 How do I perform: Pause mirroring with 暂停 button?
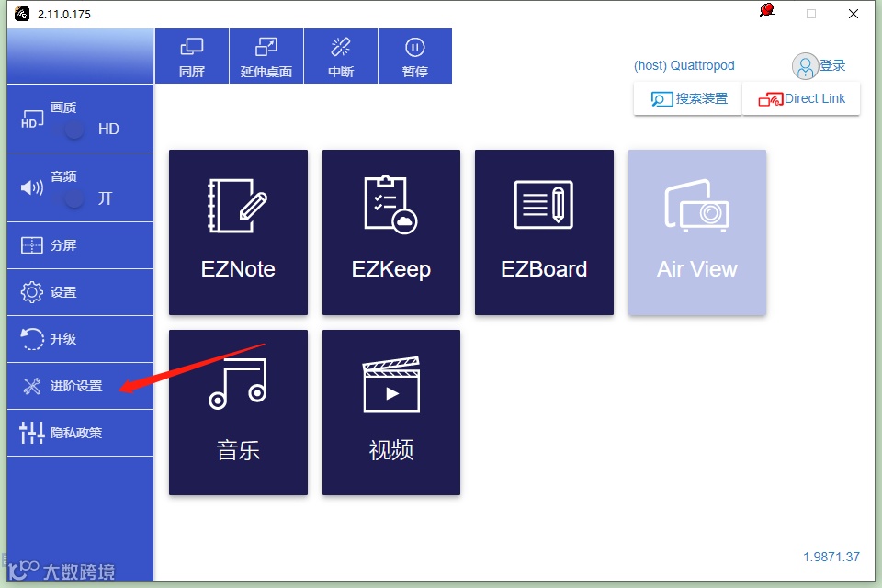[x=415, y=56]
